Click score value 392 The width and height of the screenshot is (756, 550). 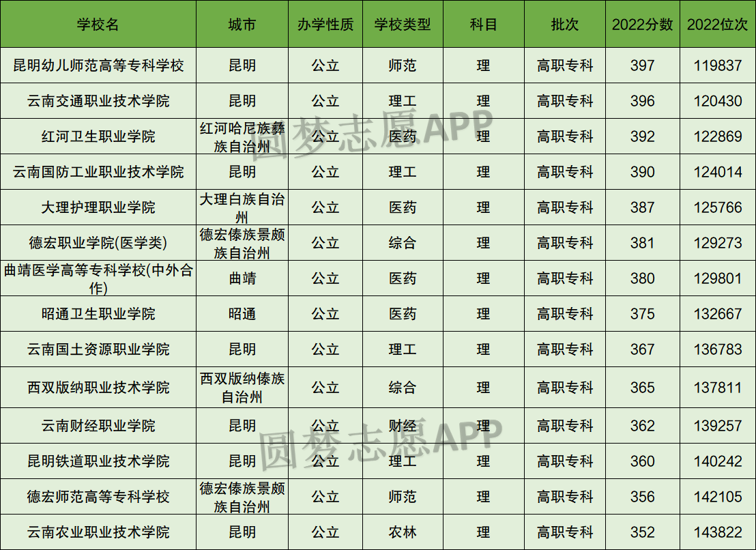[x=642, y=136]
